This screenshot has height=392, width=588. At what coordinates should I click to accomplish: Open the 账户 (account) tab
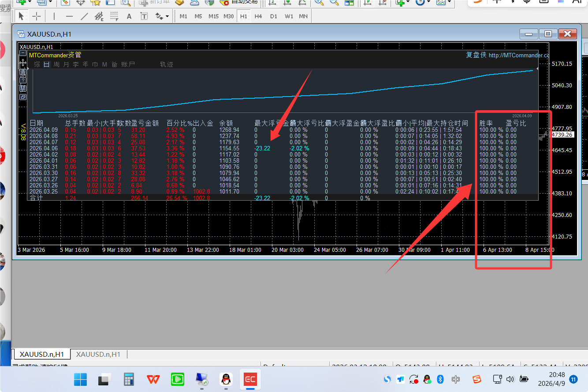[x=128, y=64]
